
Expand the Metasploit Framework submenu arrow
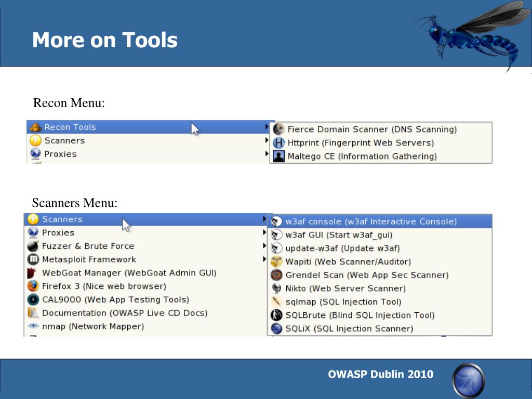(x=264, y=259)
